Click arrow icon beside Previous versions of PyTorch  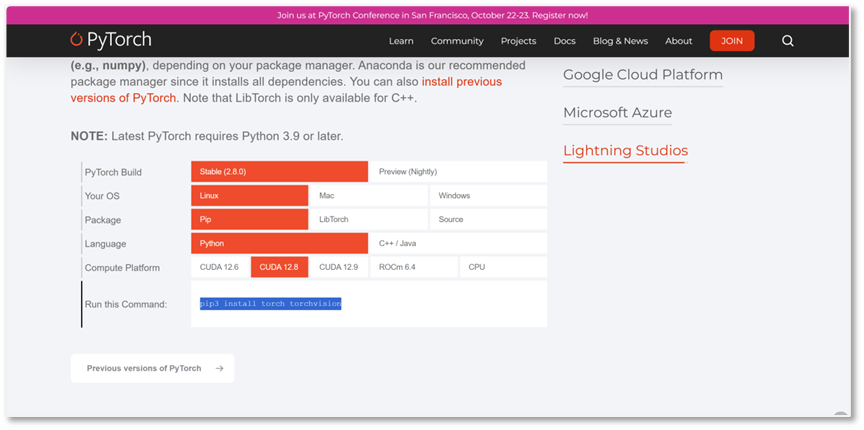click(x=219, y=368)
